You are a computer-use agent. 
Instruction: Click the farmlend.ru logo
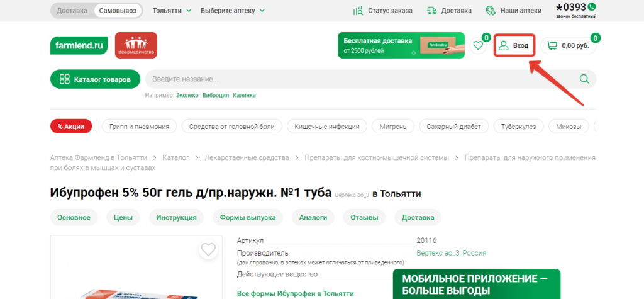pyautogui.click(x=79, y=45)
